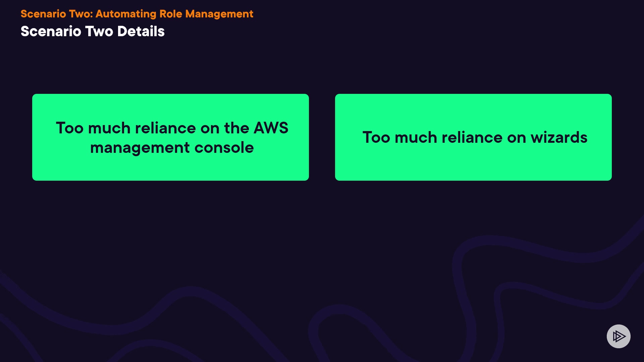Click the word Details in white title
644x362 pixels.
coord(141,31)
